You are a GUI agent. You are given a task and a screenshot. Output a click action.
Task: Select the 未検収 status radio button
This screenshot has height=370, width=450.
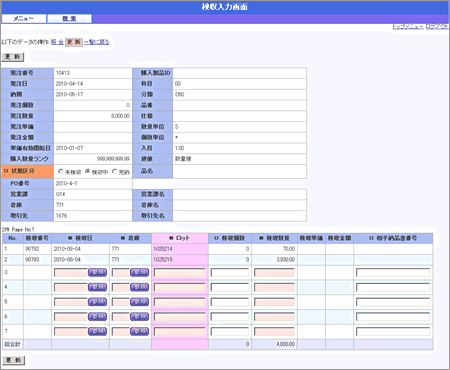pyautogui.click(x=61, y=171)
